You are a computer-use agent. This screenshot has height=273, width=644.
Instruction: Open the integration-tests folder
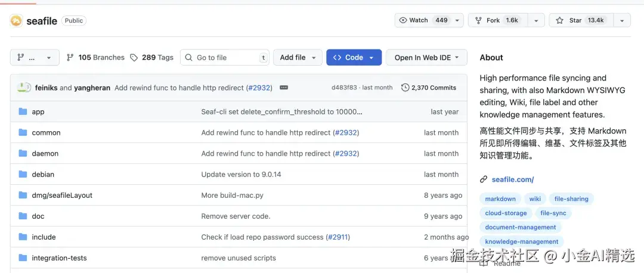pos(59,258)
